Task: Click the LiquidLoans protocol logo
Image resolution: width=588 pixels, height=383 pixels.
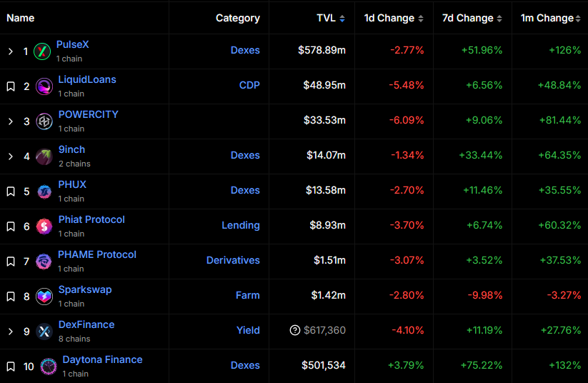Action: pyautogui.click(x=44, y=86)
